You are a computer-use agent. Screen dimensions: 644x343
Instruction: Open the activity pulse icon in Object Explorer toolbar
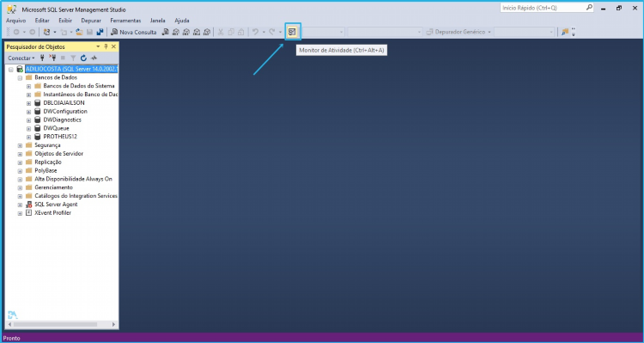[94, 58]
